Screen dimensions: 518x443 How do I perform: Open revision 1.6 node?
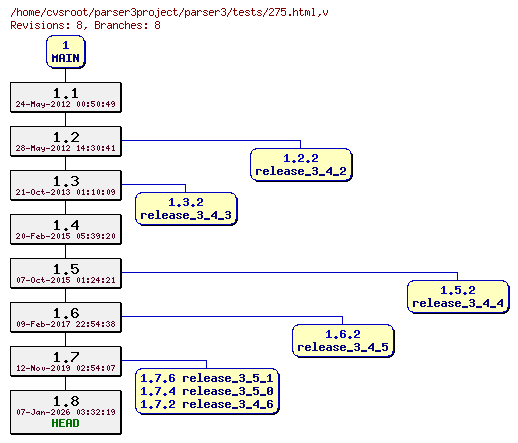pos(66,317)
